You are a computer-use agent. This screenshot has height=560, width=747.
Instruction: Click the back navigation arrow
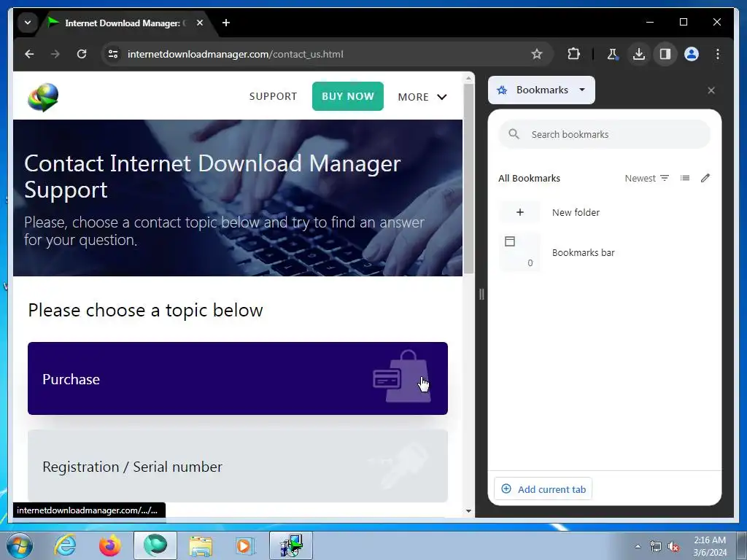click(x=29, y=54)
